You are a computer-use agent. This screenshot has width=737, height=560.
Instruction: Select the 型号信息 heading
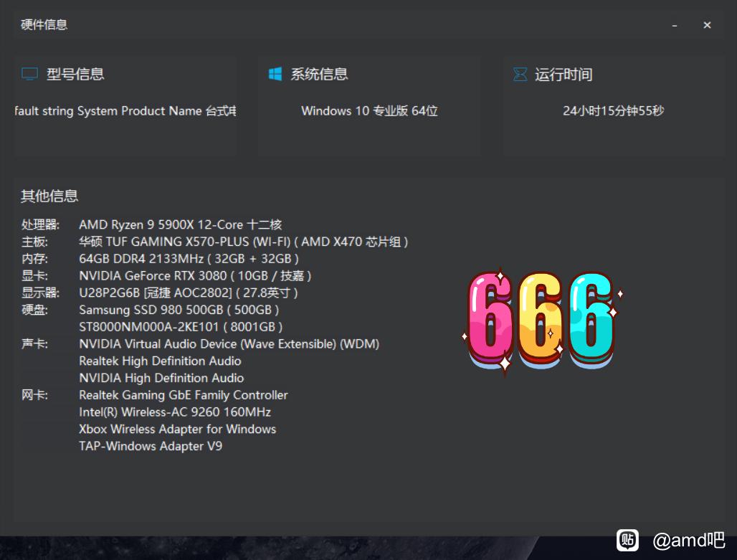(75, 74)
